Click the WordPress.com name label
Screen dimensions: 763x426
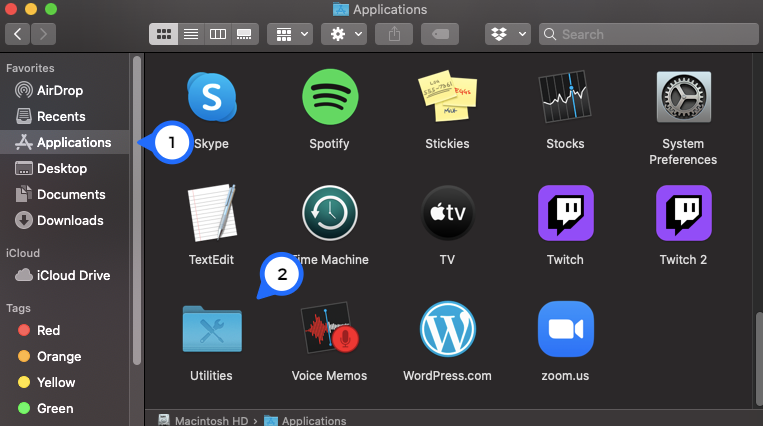tap(447, 375)
